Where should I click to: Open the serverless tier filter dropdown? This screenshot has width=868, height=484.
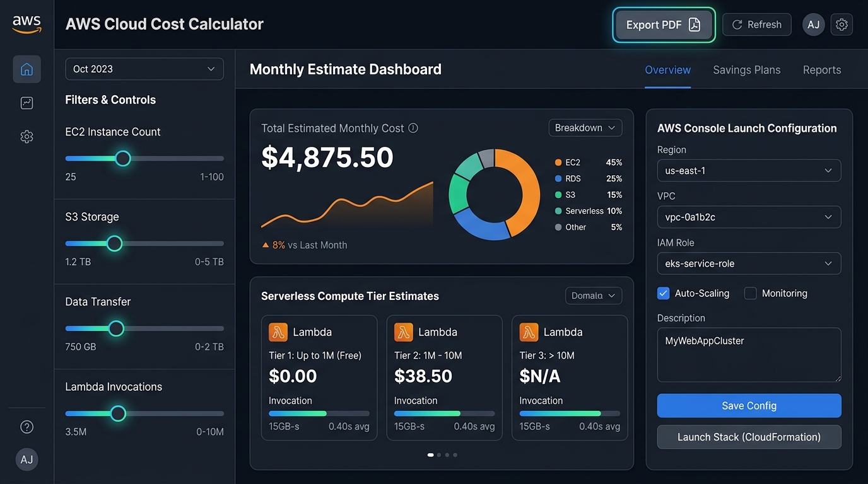(594, 296)
